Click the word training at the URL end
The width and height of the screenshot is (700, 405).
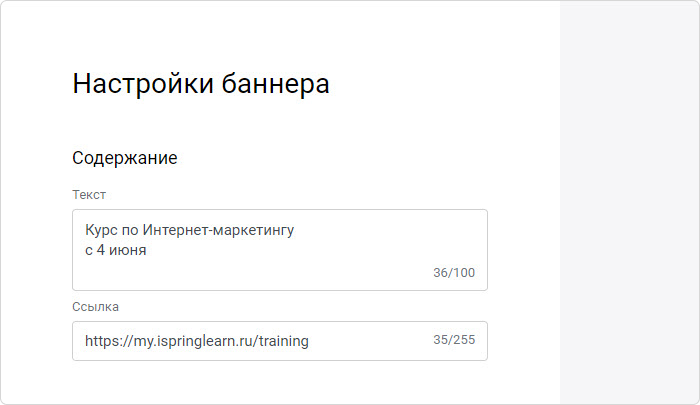(283, 341)
